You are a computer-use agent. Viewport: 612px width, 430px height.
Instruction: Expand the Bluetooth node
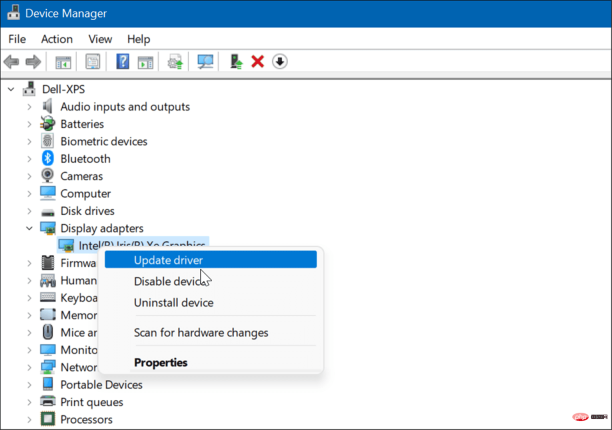[x=29, y=159]
